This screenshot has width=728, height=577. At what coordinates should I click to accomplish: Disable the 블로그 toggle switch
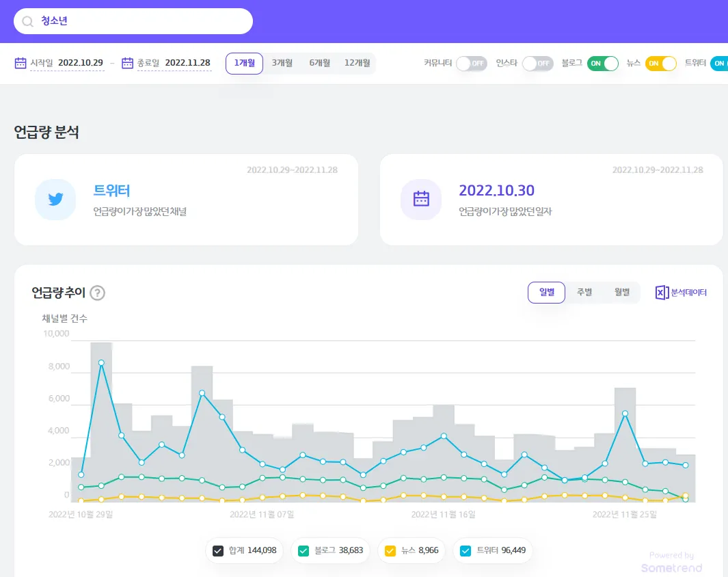(603, 64)
